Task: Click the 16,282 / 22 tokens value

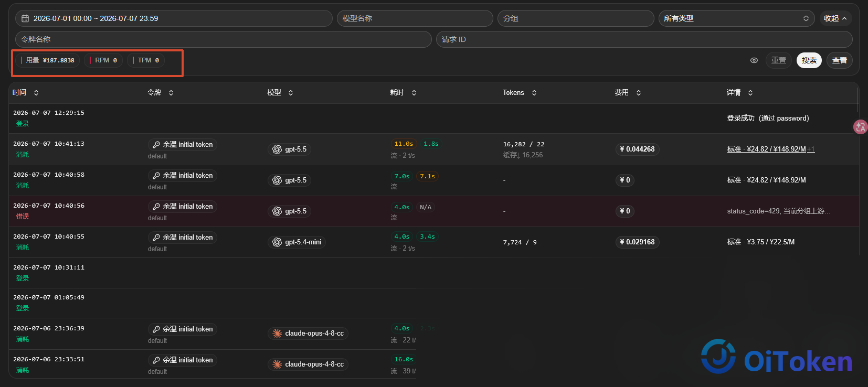Action: coord(524,144)
